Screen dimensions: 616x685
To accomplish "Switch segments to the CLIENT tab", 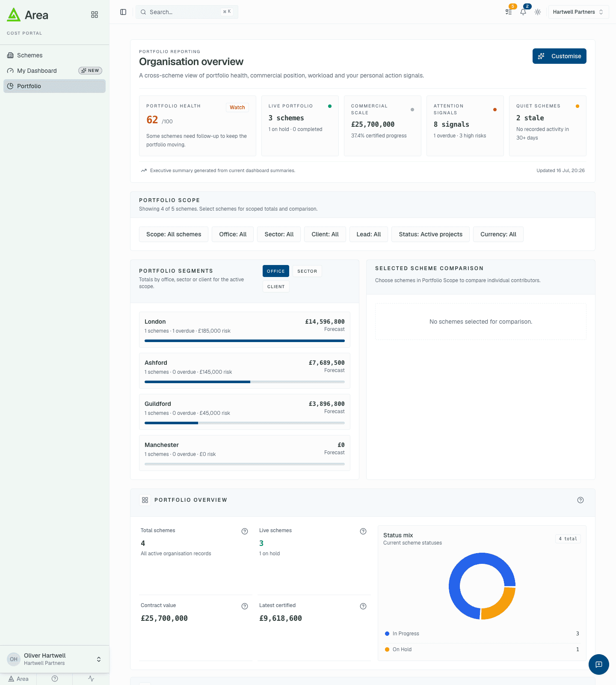I will [276, 286].
